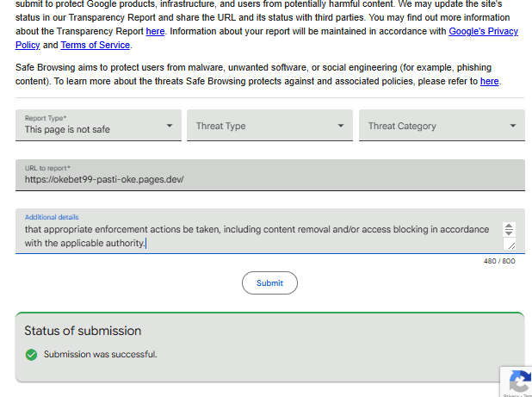Expand the Threat Type dropdown
The image size is (532, 397).
tap(269, 125)
